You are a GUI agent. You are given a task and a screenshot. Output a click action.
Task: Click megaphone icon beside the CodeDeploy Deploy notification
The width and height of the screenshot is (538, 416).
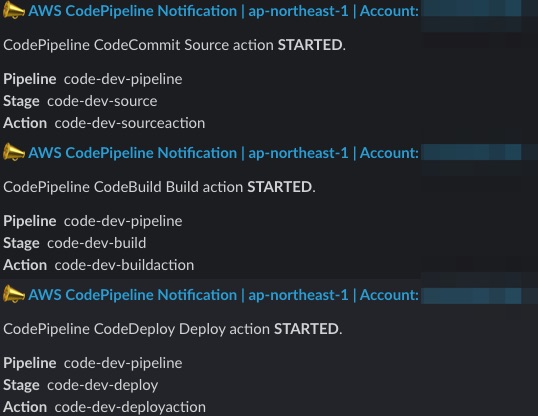[14, 295]
